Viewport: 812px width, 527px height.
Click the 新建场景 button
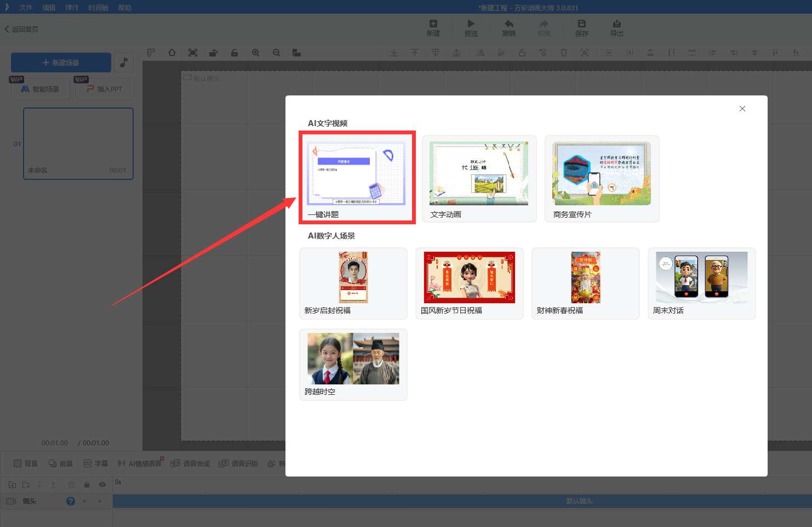(x=61, y=63)
